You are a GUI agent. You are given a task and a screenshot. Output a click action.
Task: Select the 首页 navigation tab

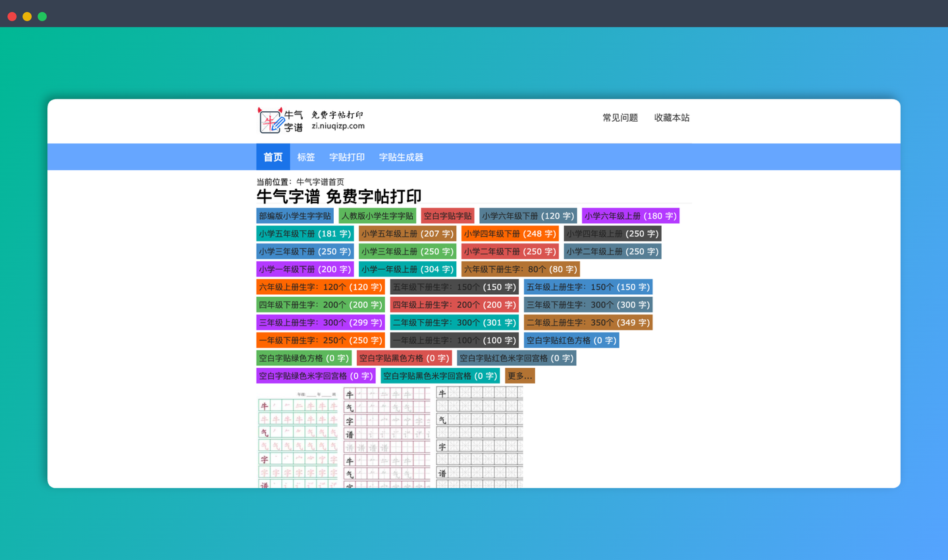coord(273,157)
